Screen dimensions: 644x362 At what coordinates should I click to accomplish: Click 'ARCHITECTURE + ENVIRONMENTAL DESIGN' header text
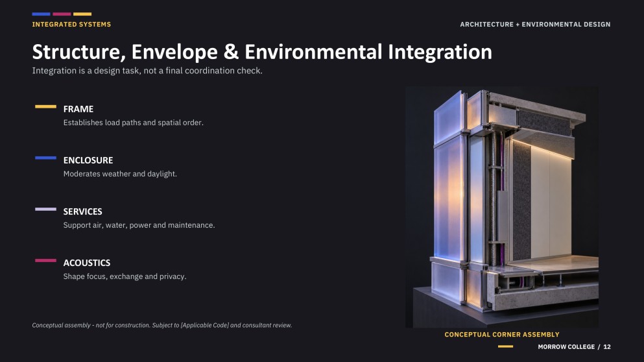(x=535, y=24)
